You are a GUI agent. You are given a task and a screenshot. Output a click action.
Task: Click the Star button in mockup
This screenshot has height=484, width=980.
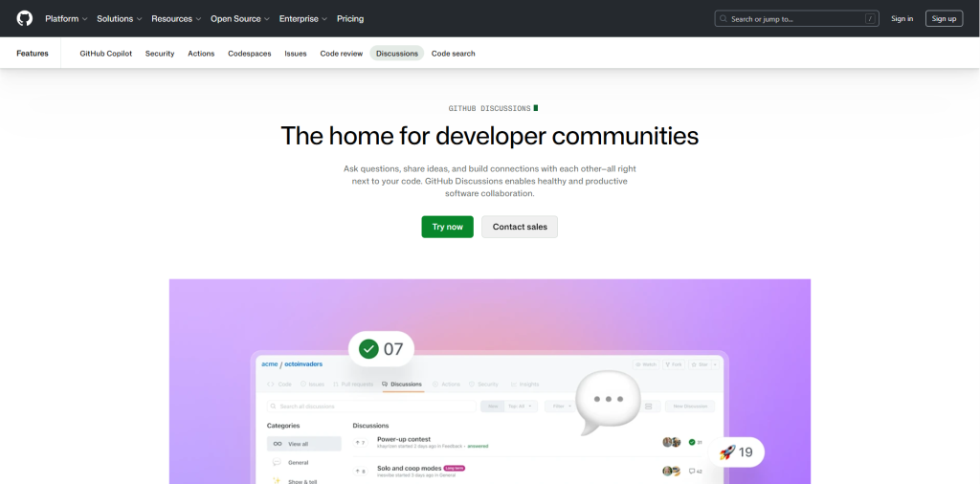click(x=699, y=364)
